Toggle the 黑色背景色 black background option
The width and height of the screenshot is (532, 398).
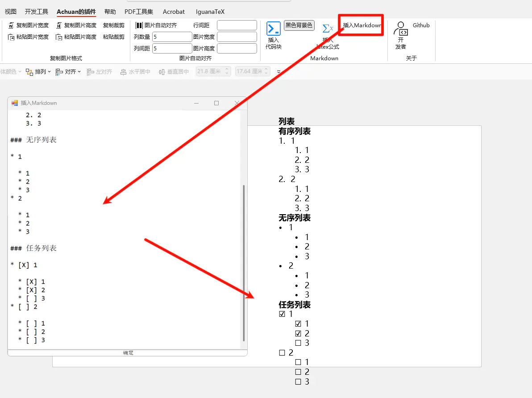tap(298, 25)
